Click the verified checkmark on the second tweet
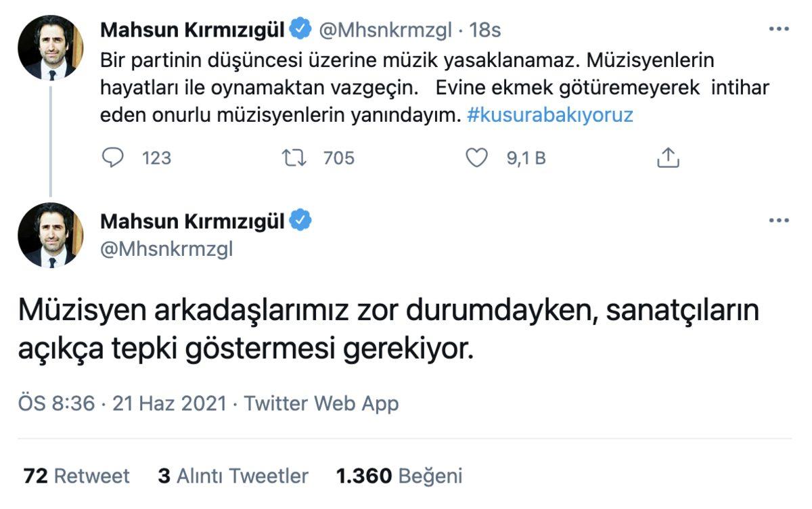The width and height of the screenshot is (812, 509). (299, 221)
